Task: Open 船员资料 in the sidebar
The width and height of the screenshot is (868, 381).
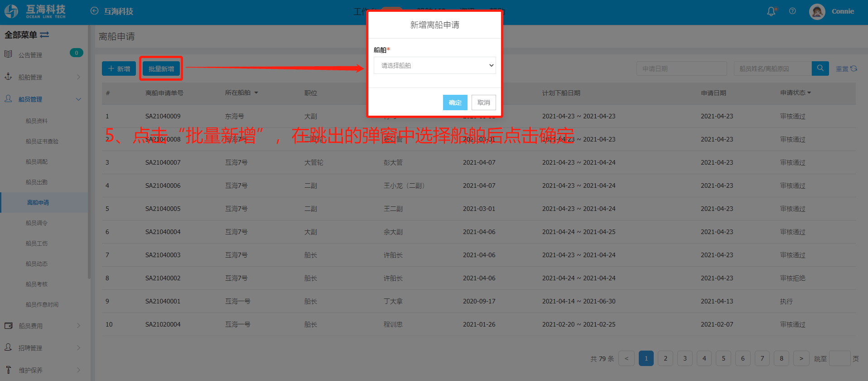Action: pyautogui.click(x=37, y=121)
